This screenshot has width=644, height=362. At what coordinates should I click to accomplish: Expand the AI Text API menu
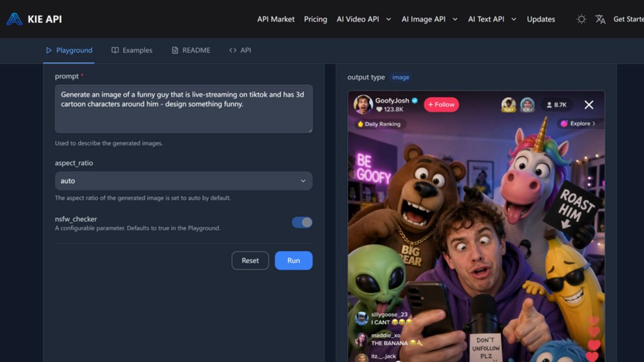click(x=492, y=19)
